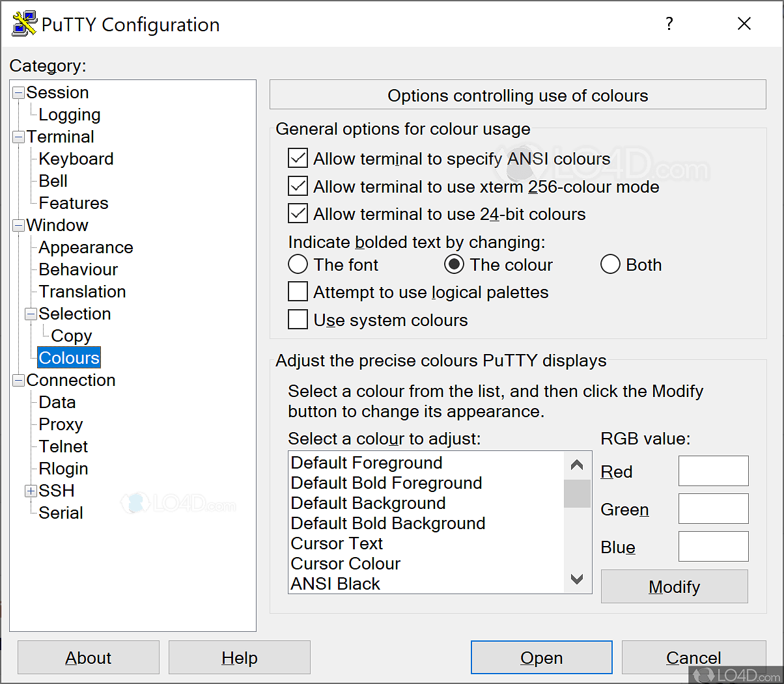The height and width of the screenshot is (684, 784).
Task: Open the Features category
Action: pos(74,203)
